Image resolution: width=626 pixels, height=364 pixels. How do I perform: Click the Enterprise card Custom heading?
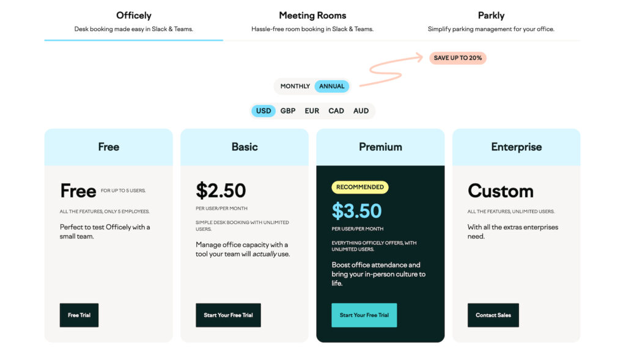(501, 191)
